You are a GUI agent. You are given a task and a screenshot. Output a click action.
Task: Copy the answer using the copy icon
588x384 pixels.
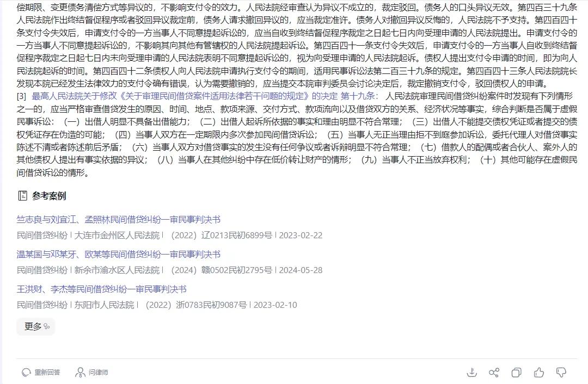pyautogui.click(x=516, y=373)
